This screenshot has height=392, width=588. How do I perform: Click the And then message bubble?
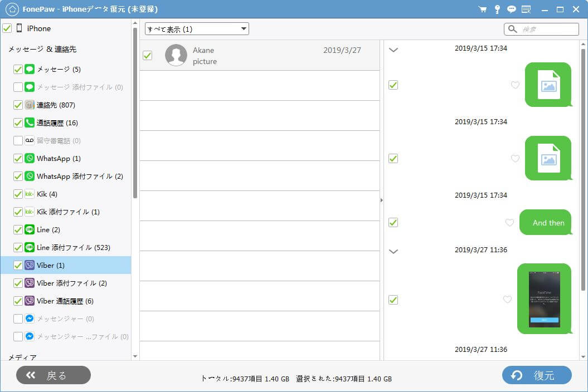click(x=546, y=222)
